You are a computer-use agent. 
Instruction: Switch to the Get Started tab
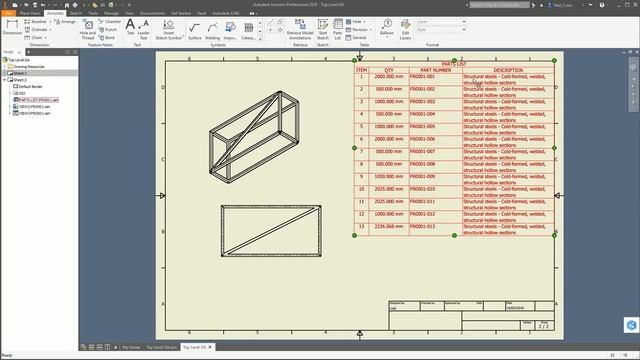click(180, 13)
